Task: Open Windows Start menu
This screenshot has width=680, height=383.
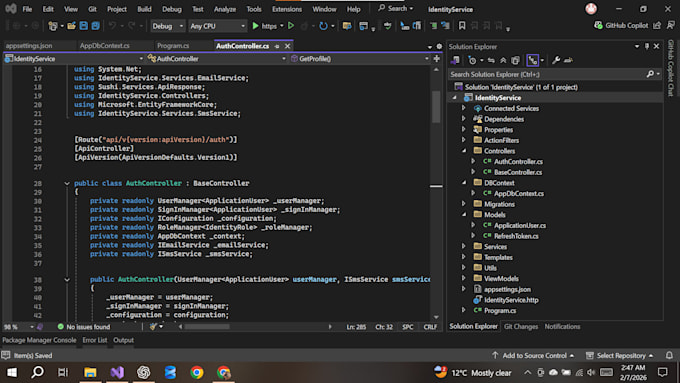Action: [12, 372]
